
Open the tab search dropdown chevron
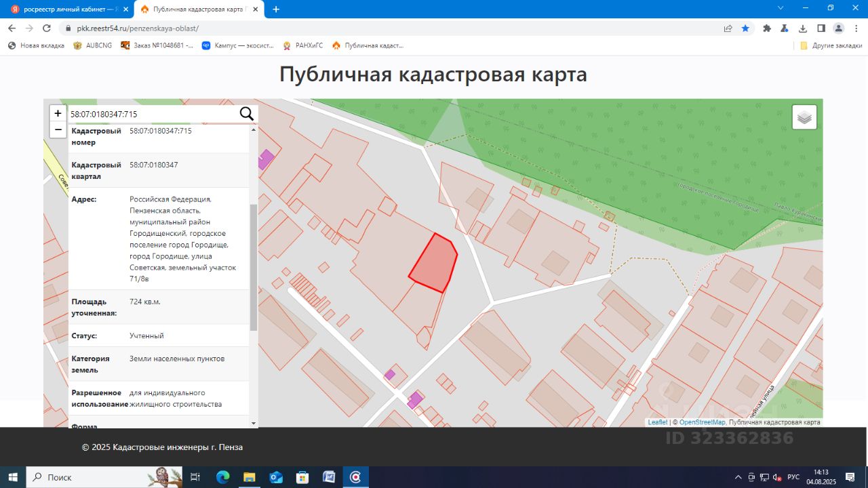(x=781, y=8)
